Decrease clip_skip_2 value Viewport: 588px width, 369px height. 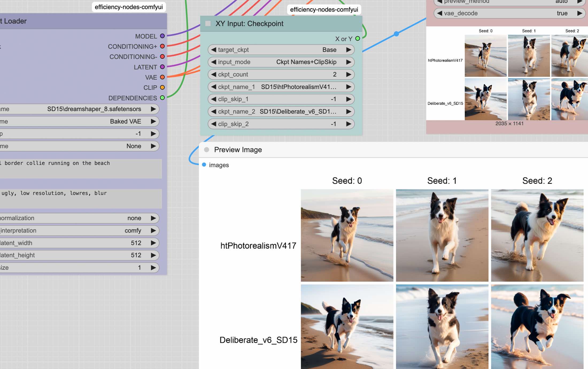(x=214, y=124)
